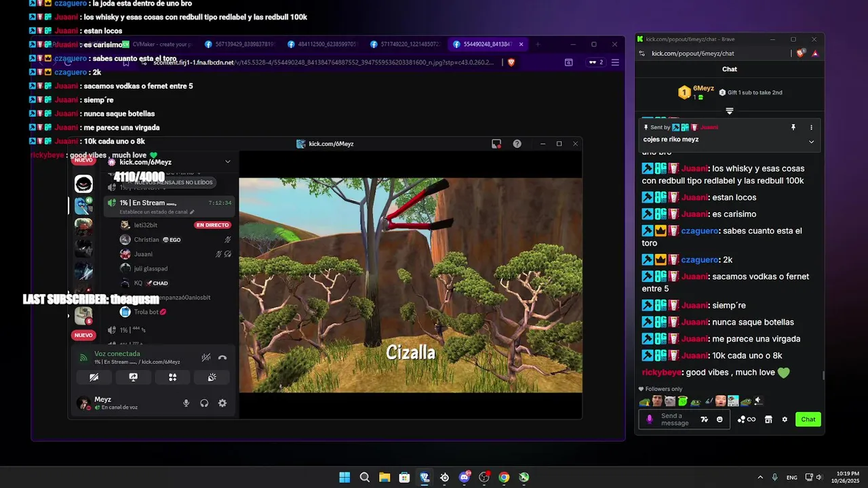Click the 7TV emotes icon in chat input
The image size is (868, 488).
[705, 420]
